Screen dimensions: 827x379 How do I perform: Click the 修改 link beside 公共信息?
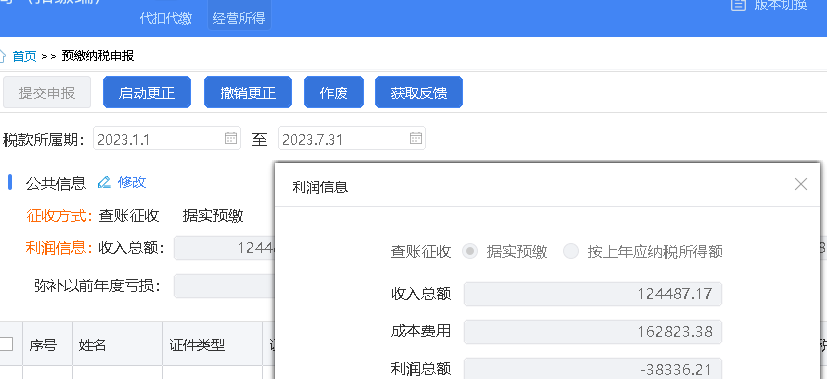coord(132,182)
